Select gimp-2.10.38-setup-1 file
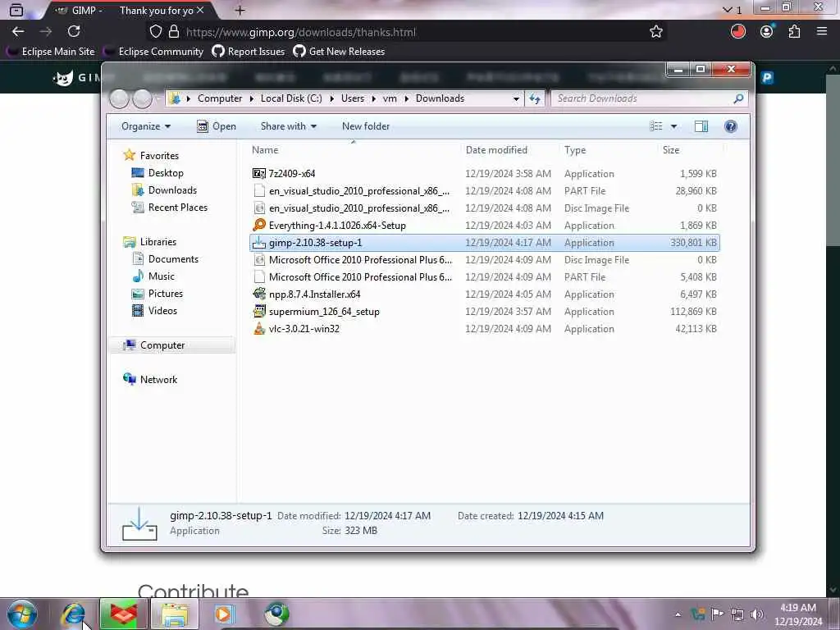Screen dimensions: 840x630 coord(484,243)
